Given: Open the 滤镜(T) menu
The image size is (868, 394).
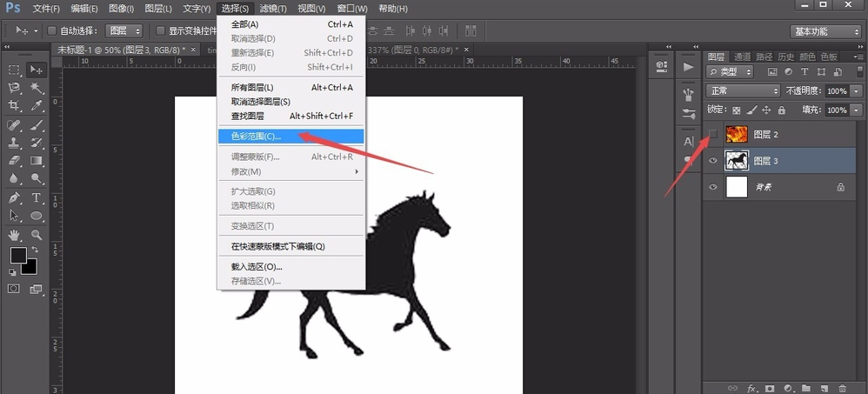Looking at the screenshot, I should 273,9.
